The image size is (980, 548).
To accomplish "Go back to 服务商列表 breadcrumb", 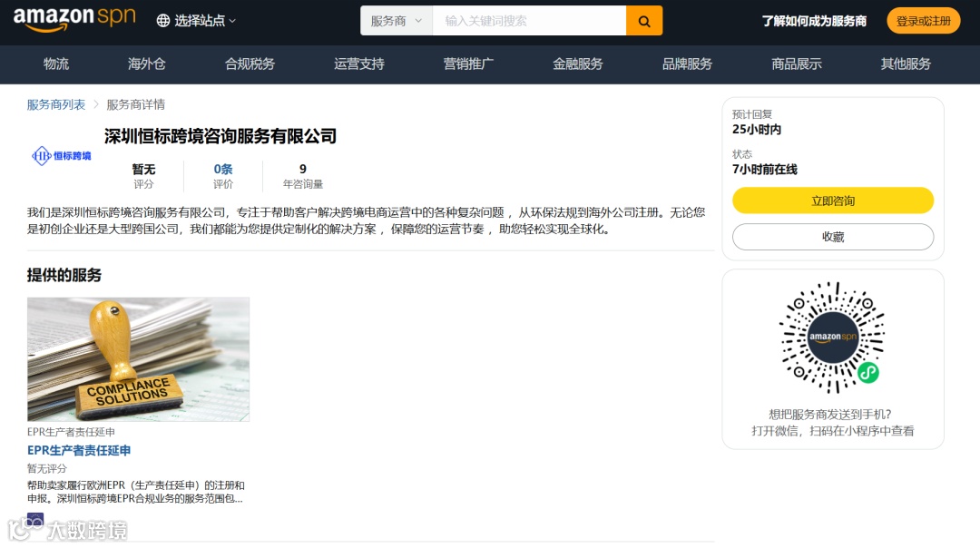I will pyautogui.click(x=56, y=104).
